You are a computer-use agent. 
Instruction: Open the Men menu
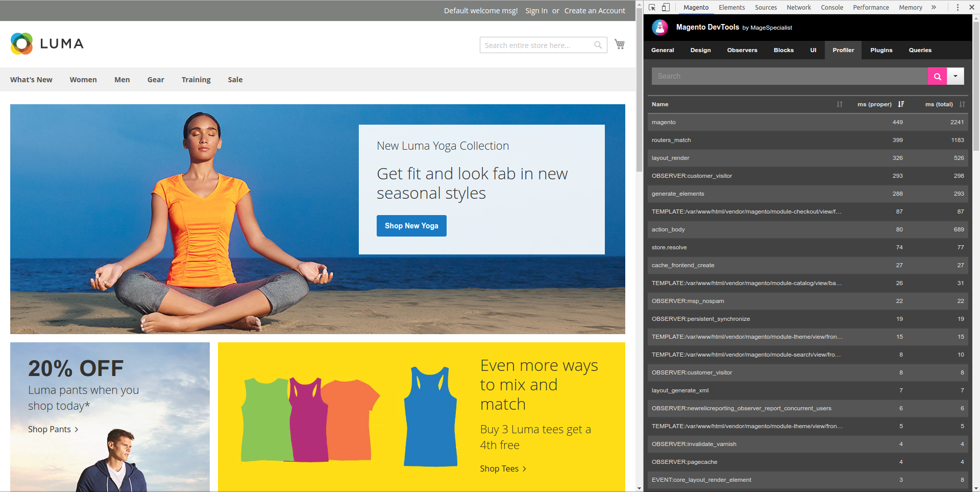[x=122, y=80]
